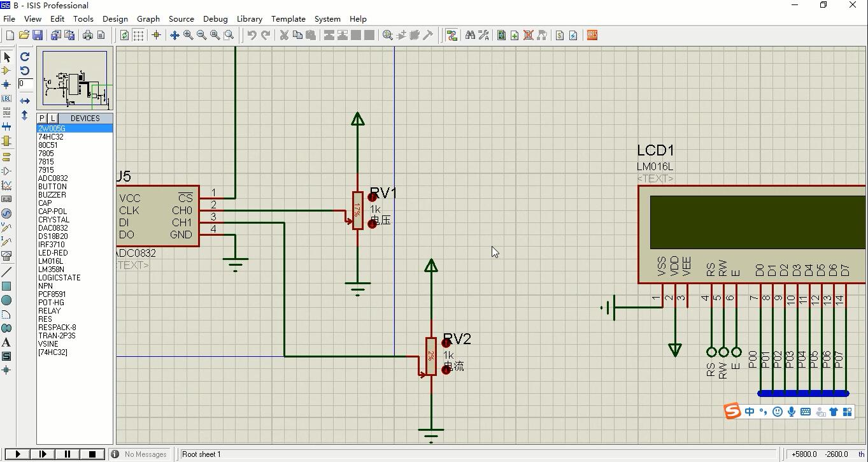
Task: Open the File menu
Action: (x=9, y=19)
